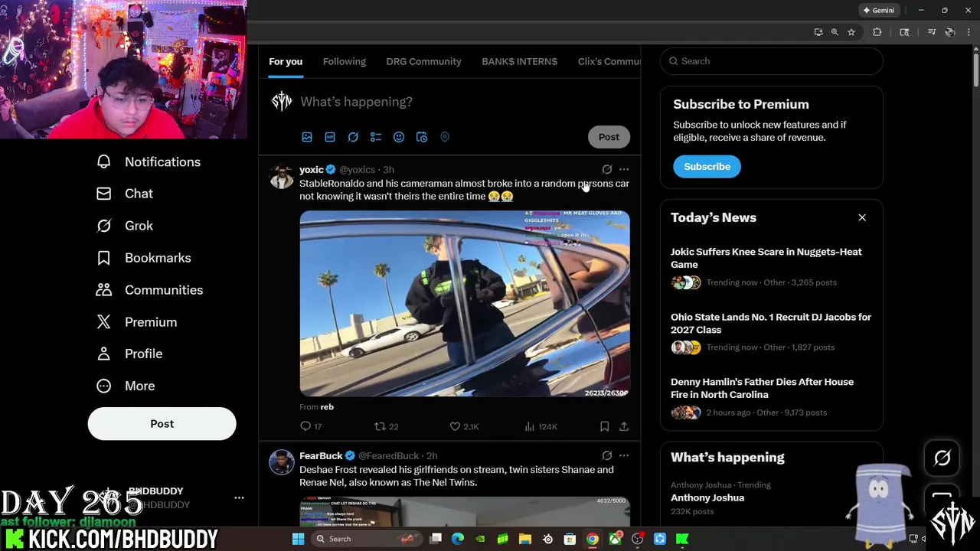980x551 pixels.
Task: Open yoxic's profile avatar
Action: (282, 177)
